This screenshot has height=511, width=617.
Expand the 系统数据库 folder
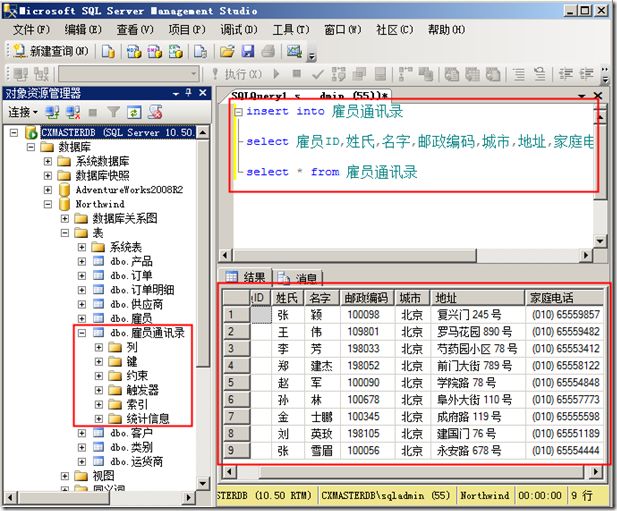(x=48, y=161)
